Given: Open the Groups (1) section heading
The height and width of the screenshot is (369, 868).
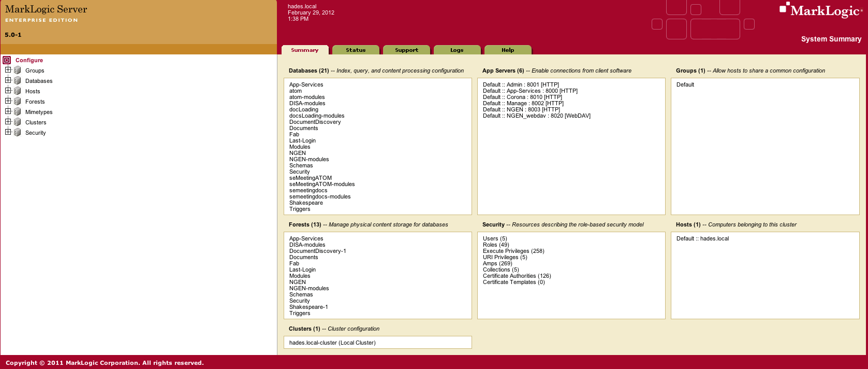Looking at the screenshot, I should coord(690,70).
